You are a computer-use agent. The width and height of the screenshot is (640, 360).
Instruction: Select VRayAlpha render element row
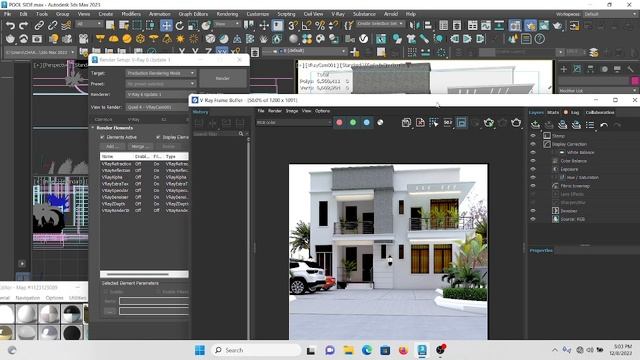(144, 177)
